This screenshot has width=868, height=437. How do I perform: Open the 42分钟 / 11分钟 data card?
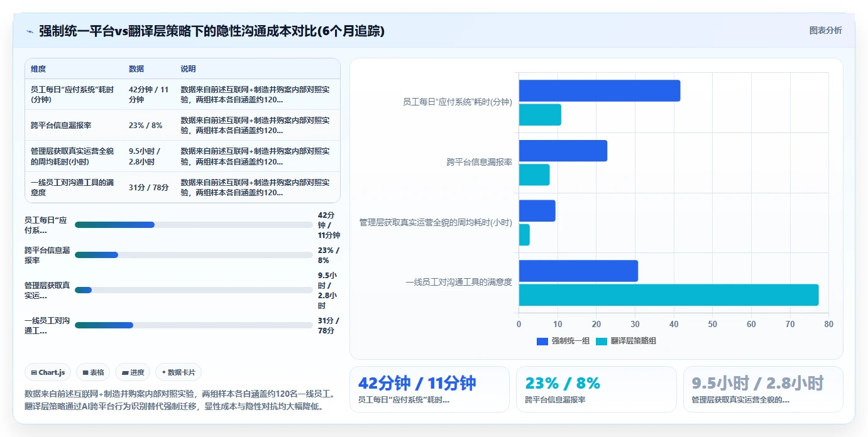click(429, 389)
